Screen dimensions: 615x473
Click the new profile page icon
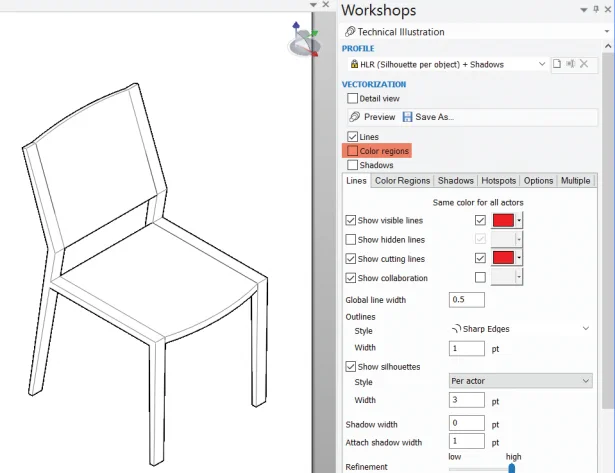click(x=557, y=64)
